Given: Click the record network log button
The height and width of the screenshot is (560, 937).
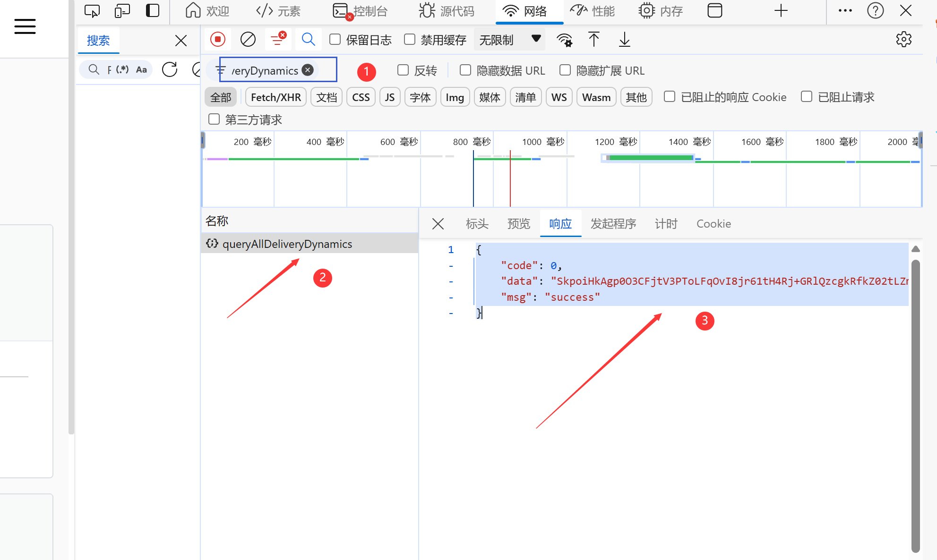Looking at the screenshot, I should tap(218, 40).
